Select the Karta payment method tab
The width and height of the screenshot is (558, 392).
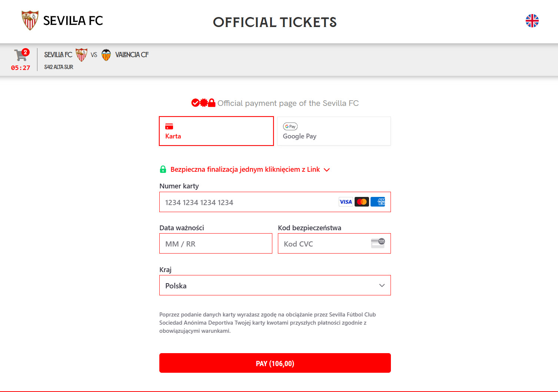[x=216, y=131]
